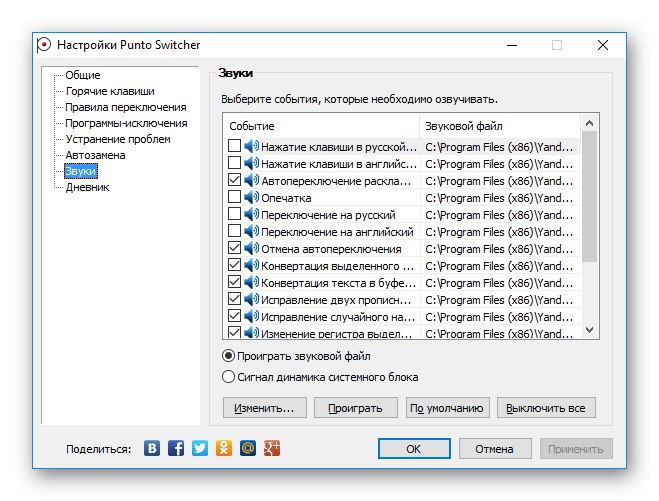Open Общие settings section
Viewport: 659px width, 501px height.
pos(83,75)
